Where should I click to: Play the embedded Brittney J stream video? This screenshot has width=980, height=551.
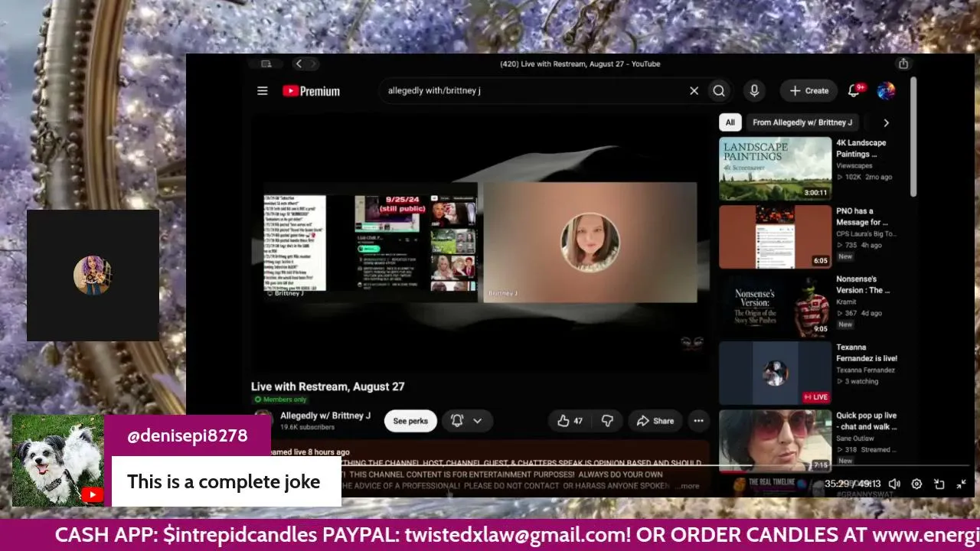click(x=480, y=242)
